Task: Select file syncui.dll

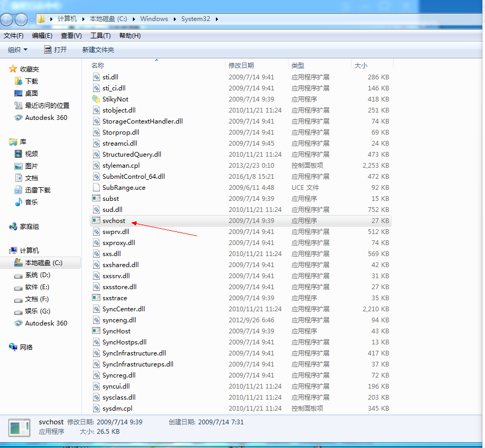Action: [x=116, y=386]
